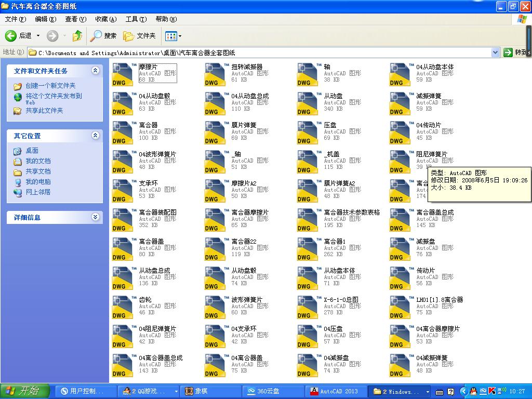Viewport: 532px width, 399px height.
Task: Click file name 04阻尼弹簧片
Action: tap(157, 329)
